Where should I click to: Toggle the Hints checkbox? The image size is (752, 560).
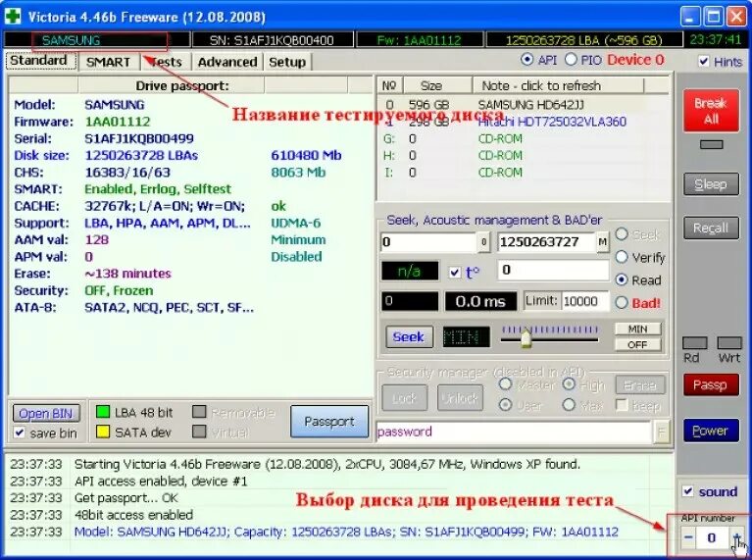(x=704, y=61)
